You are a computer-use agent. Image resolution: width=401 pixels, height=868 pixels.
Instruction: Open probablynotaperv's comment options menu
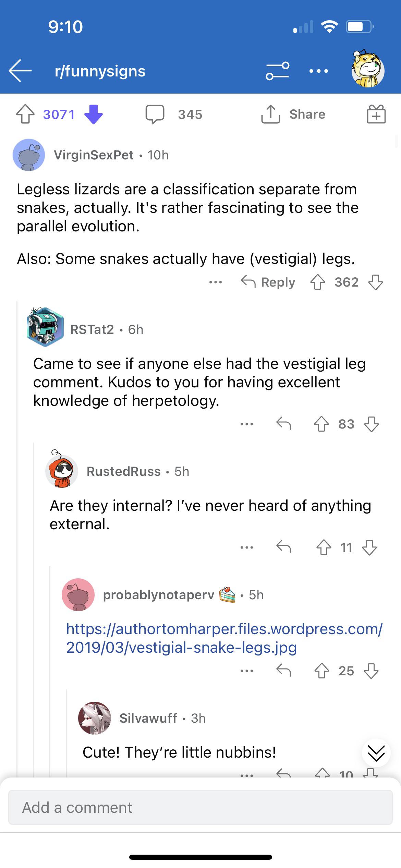click(246, 671)
